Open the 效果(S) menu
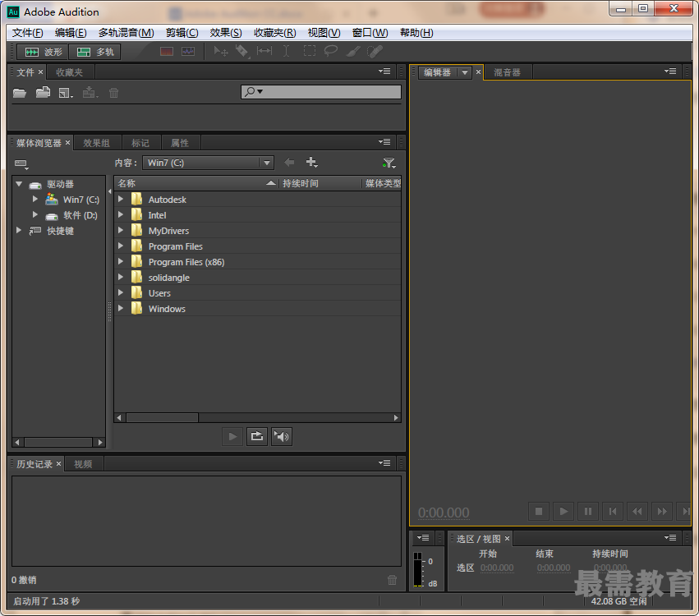Screen dimensions: 699x616 (226, 33)
